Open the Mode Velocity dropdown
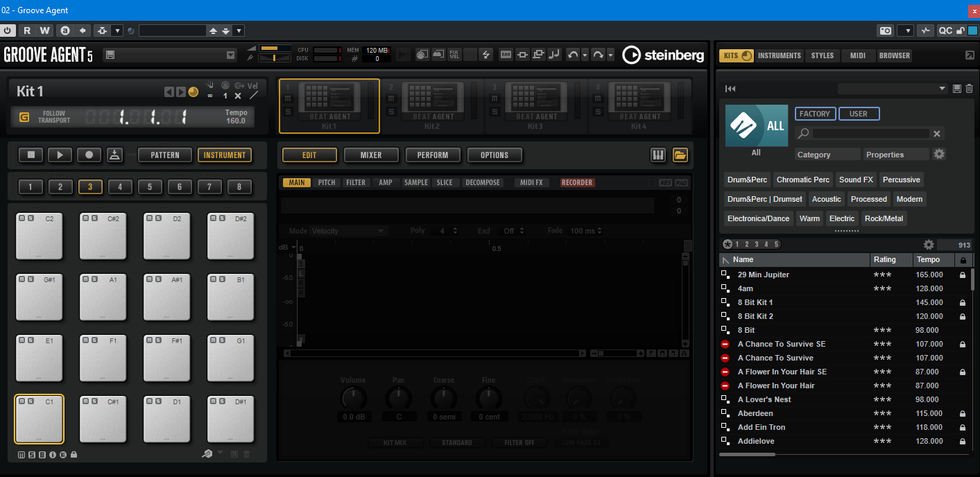The height and width of the screenshot is (477, 980). 347,231
